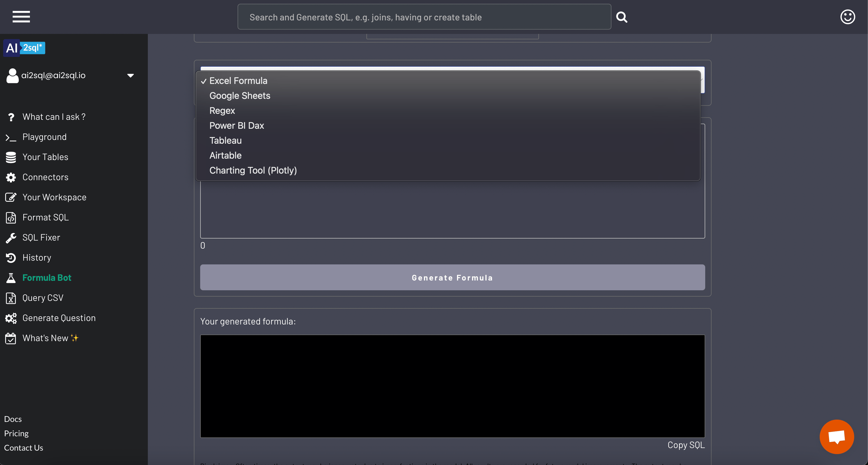Screen dimensions: 868x465
Task: Go to Generate Question
Action: [x=59, y=318]
